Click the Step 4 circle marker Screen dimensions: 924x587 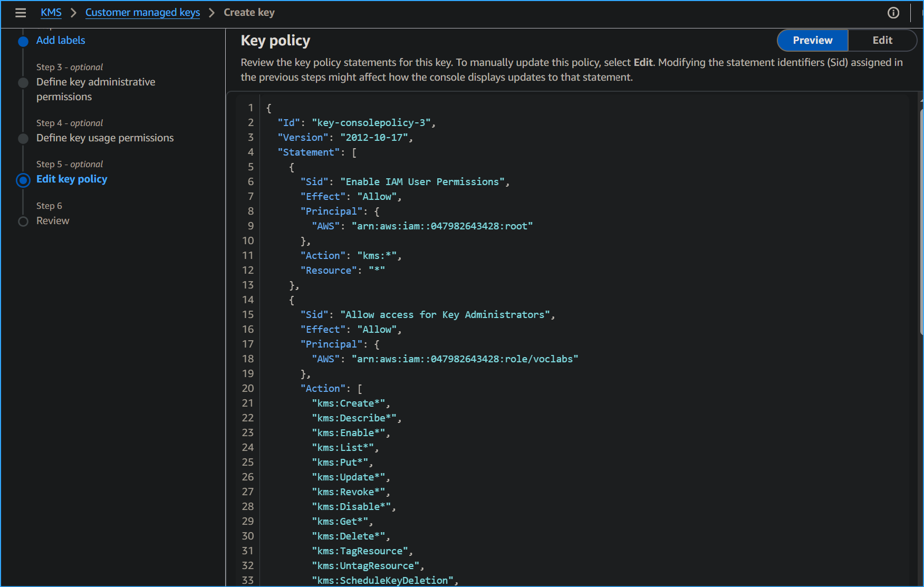point(23,139)
